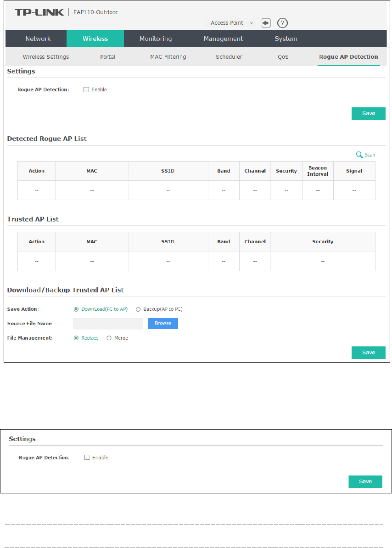
Task: Open the Portal sub-tab
Action: click(x=107, y=57)
